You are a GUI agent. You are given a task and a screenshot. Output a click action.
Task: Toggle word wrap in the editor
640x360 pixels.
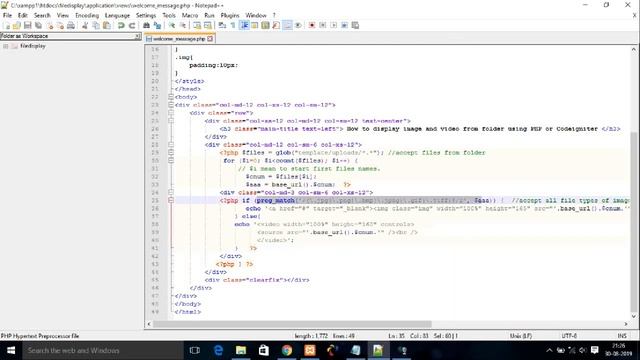click(222, 25)
